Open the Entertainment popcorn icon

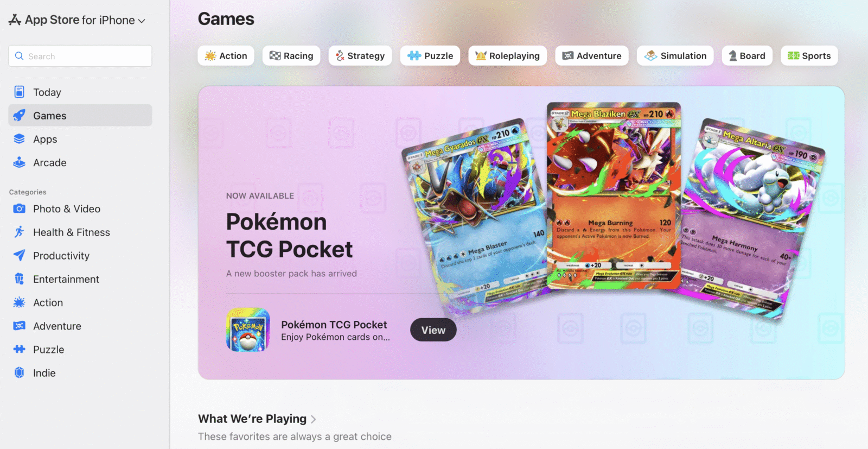[19, 279]
